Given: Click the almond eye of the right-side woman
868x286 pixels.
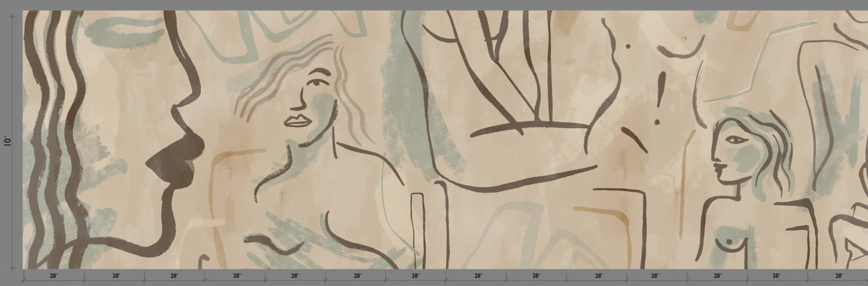Looking at the screenshot, I should coord(734,139).
